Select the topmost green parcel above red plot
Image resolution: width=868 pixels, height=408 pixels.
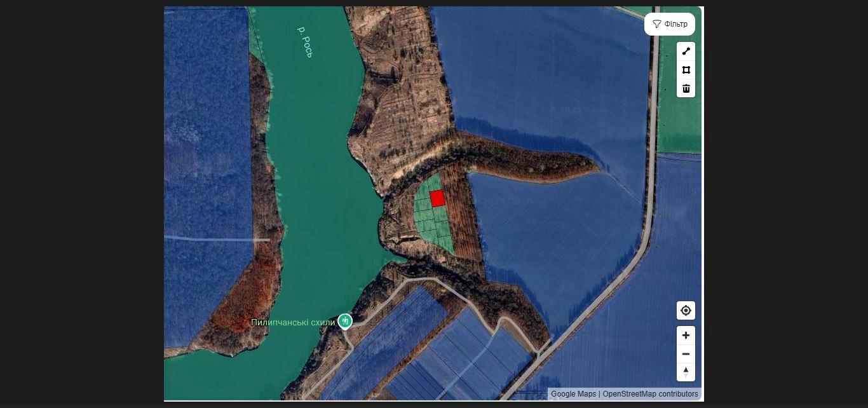(x=434, y=182)
